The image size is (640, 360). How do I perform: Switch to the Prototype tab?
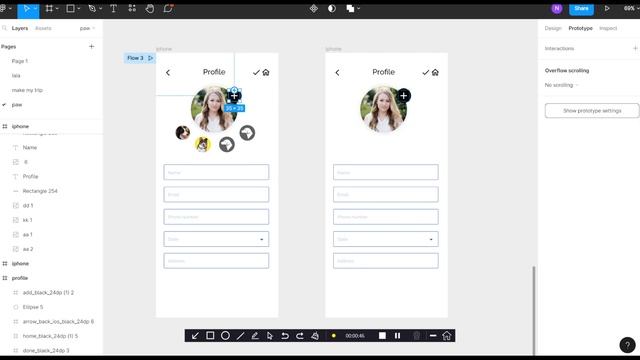point(580,28)
